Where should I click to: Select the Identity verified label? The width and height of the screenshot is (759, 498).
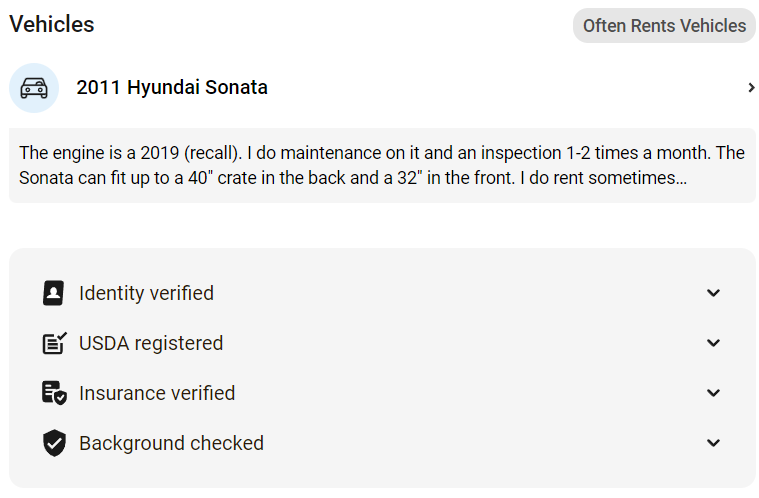point(146,293)
